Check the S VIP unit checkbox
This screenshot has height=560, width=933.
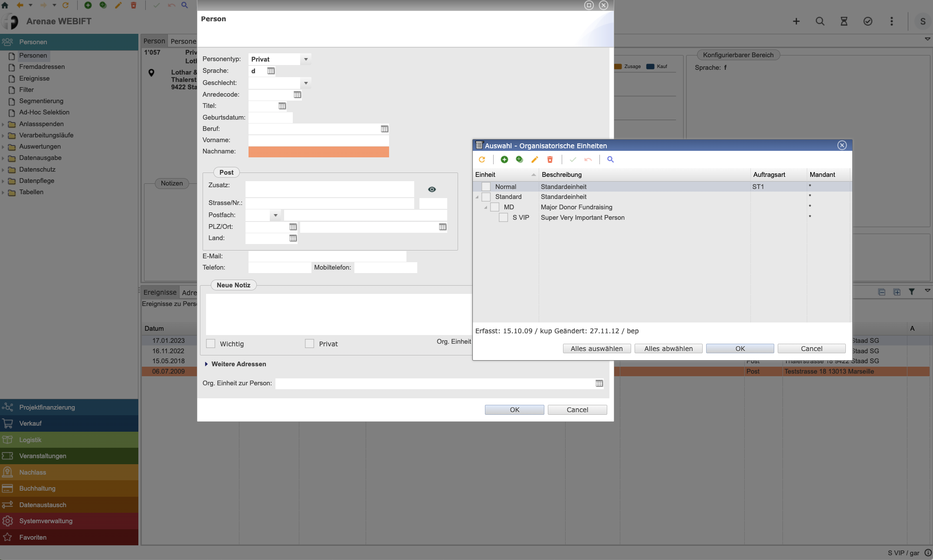503,218
